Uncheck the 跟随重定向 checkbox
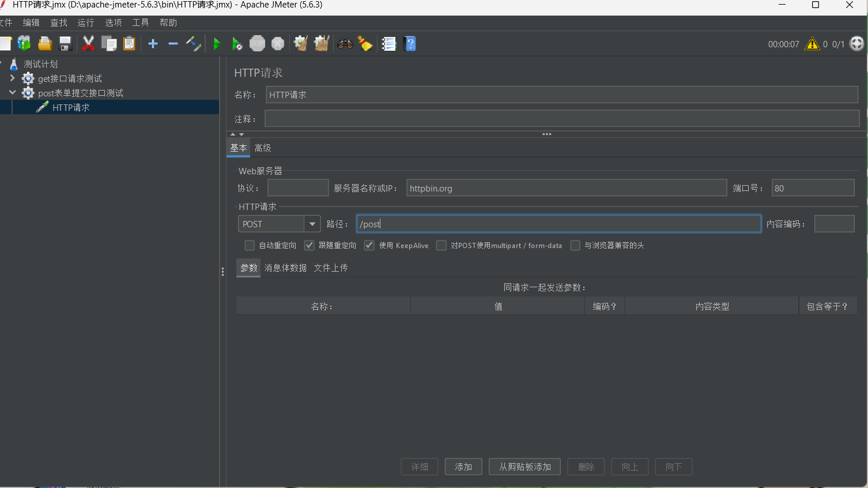This screenshot has width=868, height=488. click(x=310, y=245)
